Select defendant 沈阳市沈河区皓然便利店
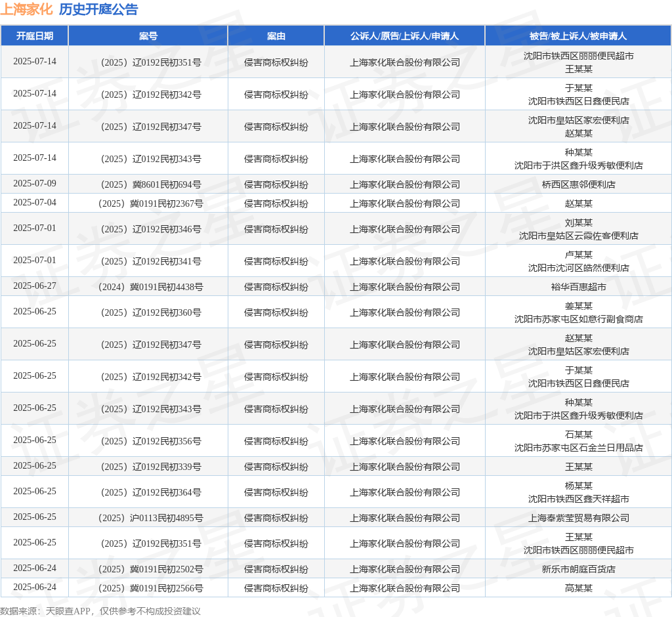Screen dimensions: 672x617 point(578,268)
